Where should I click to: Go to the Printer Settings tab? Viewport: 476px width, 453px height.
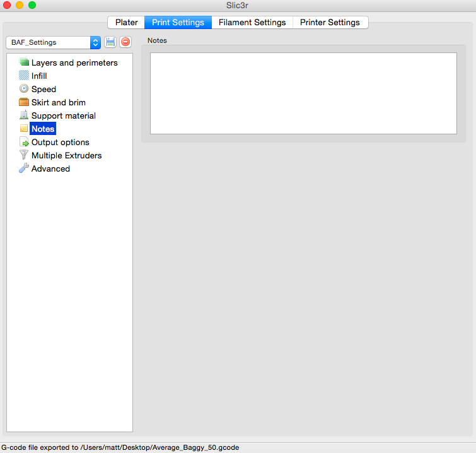tap(330, 22)
